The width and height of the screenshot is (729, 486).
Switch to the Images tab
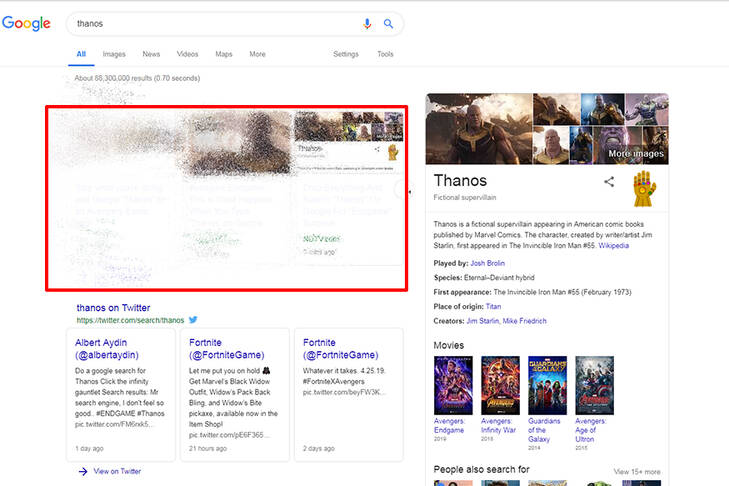[114, 54]
